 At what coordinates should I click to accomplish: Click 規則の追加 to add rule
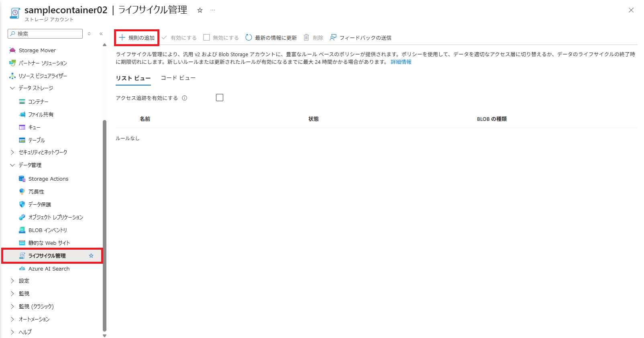(137, 38)
